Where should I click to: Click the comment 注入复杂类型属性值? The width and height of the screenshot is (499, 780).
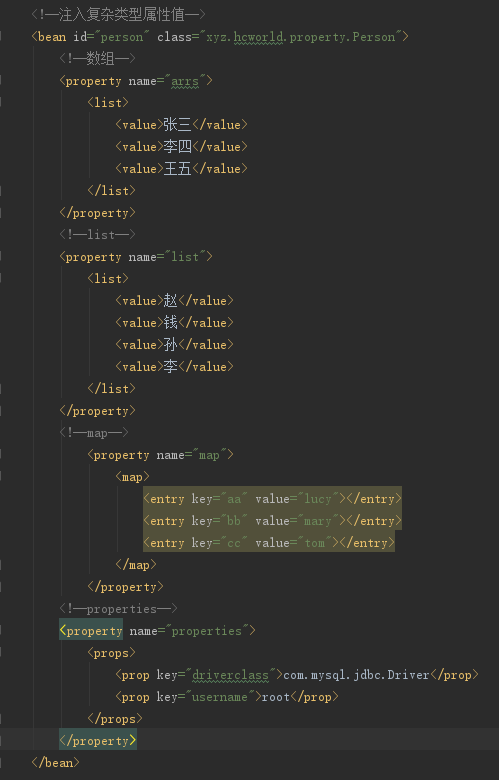pos(118,15)
